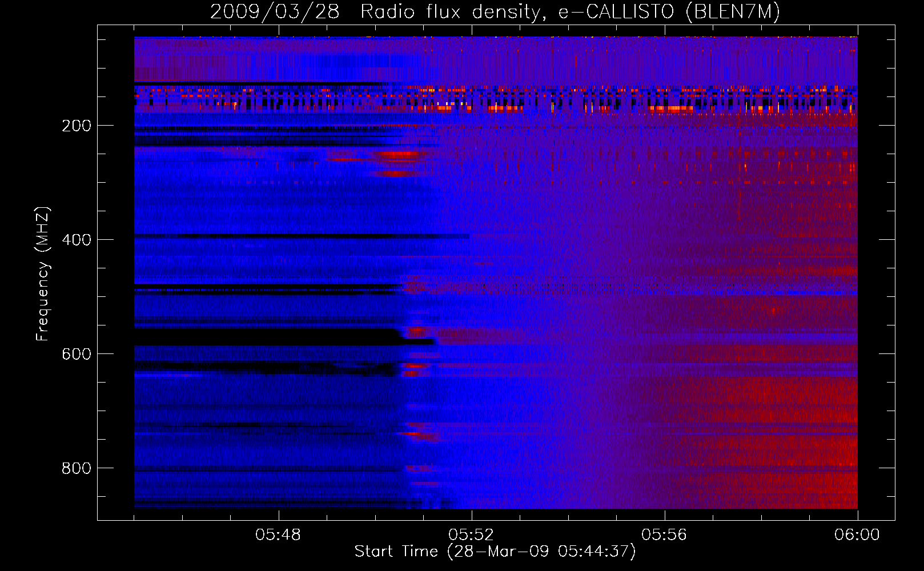Click the '06:00' time tick label
This screenshot has height=571, width=924.
click(857, 535)
